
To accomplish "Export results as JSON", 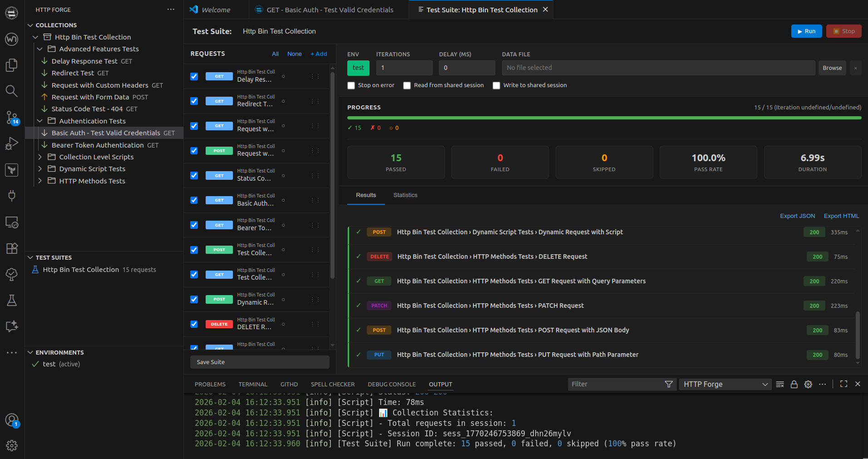I will point(797,216).
